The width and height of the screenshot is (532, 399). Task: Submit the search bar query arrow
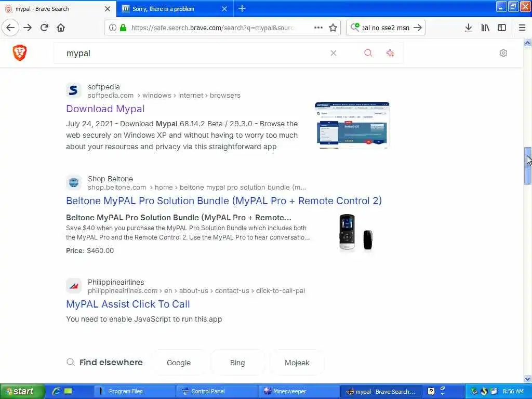coord(418,28)
